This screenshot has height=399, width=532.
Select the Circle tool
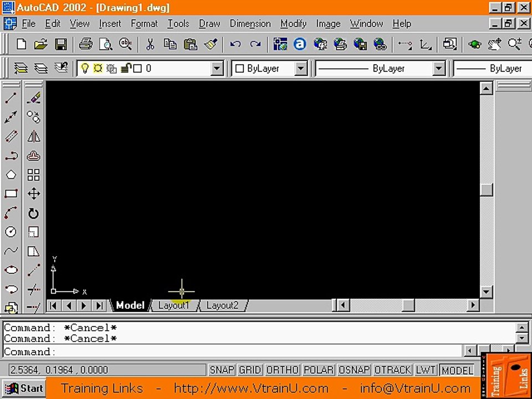click(11, 232)
